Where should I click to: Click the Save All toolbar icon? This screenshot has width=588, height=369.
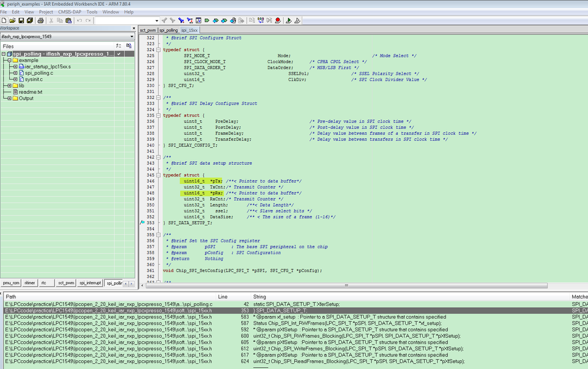point(30,21)
